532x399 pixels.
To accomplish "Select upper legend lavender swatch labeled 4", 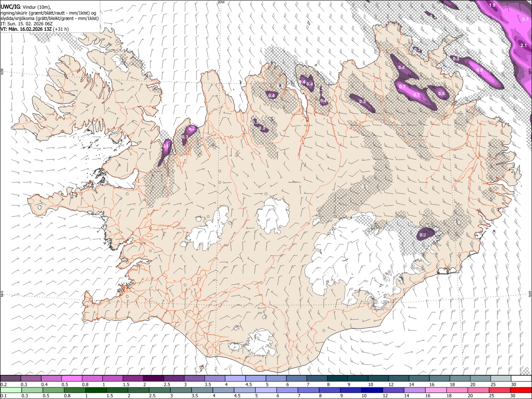I will click(x=235, y=379).
